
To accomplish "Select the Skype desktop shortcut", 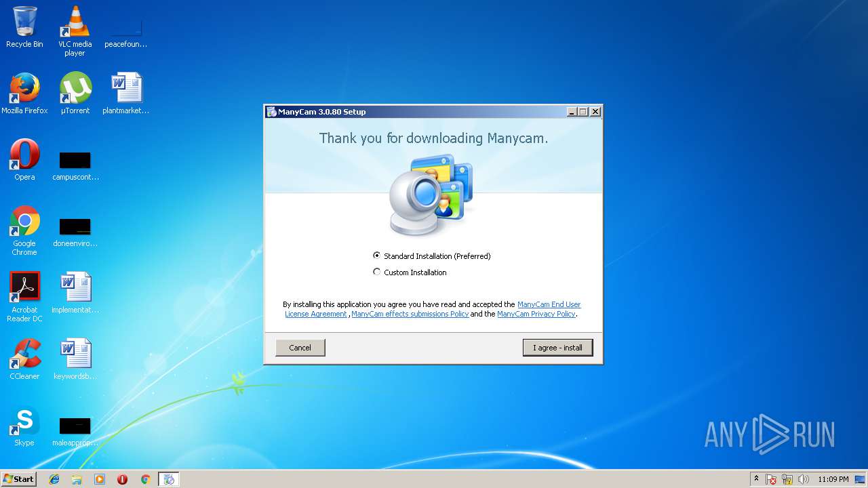I will coord(24,426).
